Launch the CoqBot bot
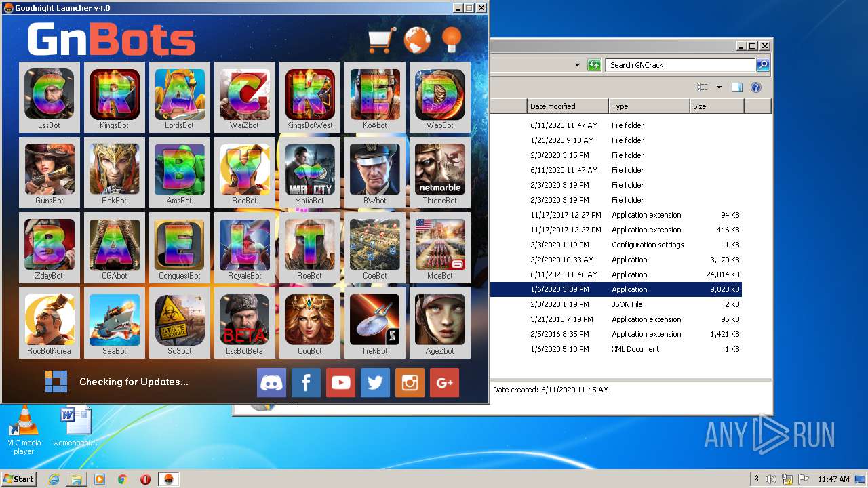 [x=310, y=323]
